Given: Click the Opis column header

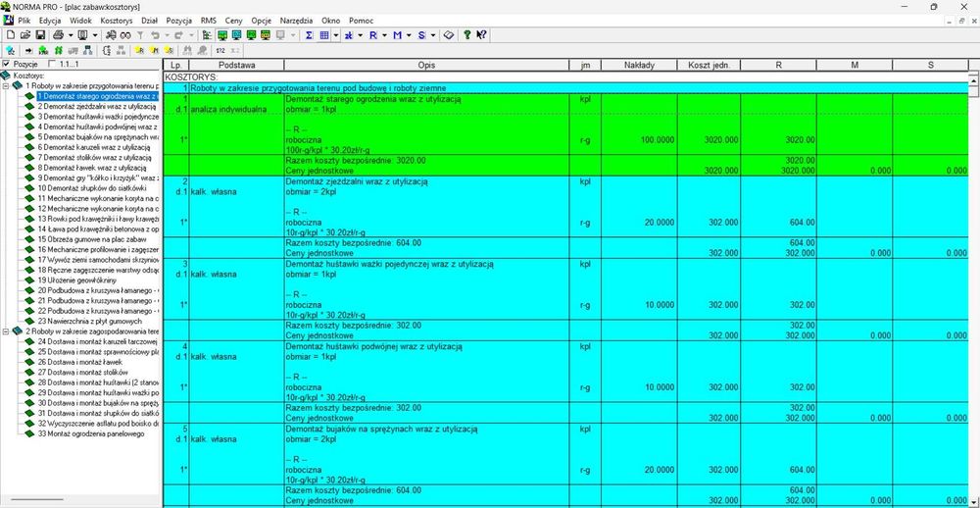Looking at the screenshot, I should point(426,65).
